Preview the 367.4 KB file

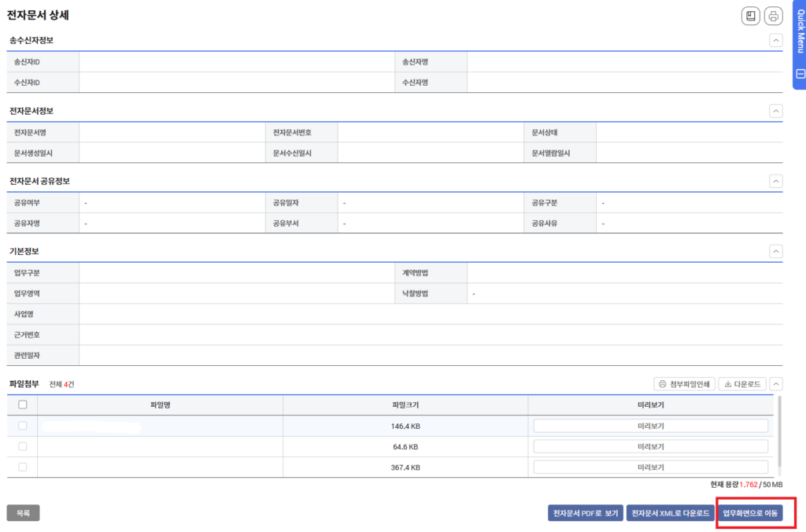click(x=650, y=467)
